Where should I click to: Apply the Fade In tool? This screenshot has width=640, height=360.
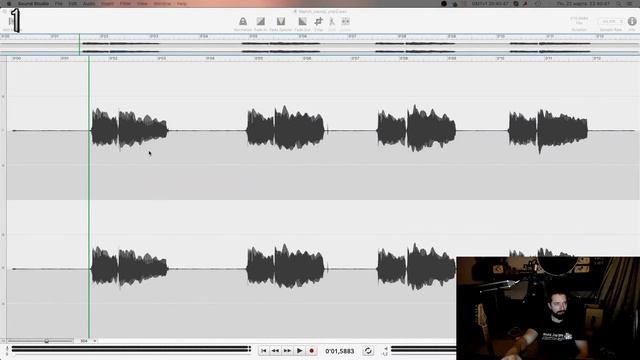[260, 22]
